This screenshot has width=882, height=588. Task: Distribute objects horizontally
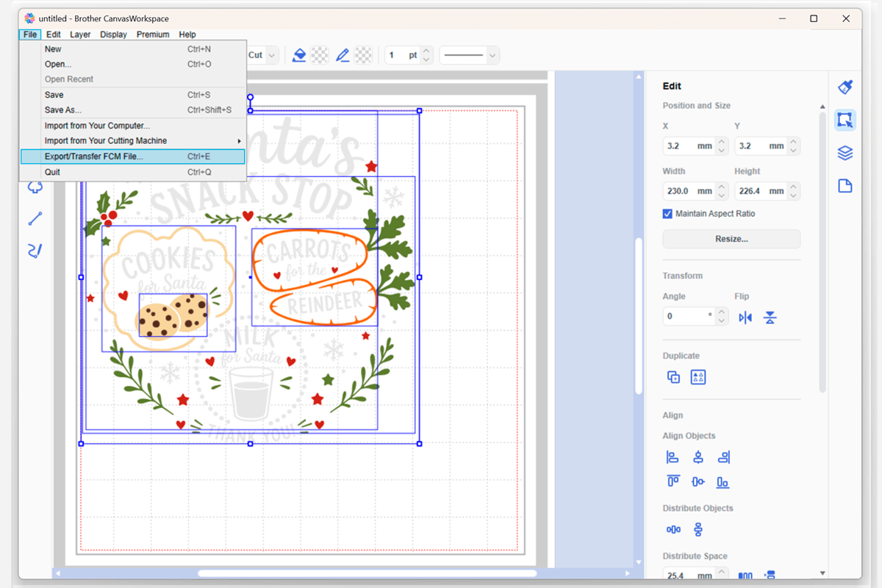[673, 529]
